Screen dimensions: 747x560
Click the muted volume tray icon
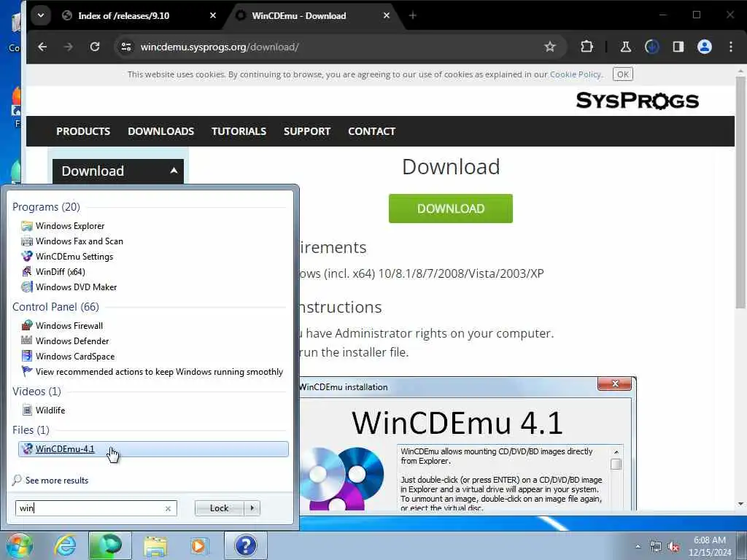click(673, 547)
